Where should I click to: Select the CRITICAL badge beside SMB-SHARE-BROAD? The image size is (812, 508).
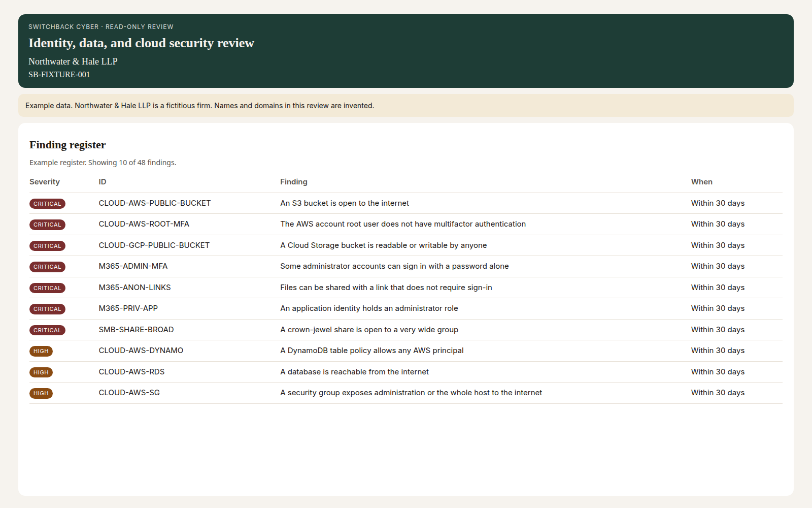coord(47,330)
